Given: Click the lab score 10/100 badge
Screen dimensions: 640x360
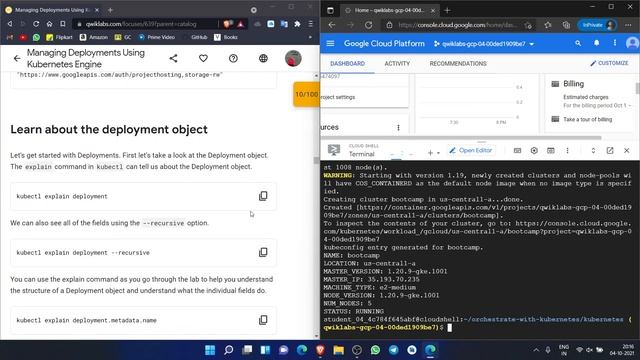Looking at the screenshot, I should pos(307,94).
